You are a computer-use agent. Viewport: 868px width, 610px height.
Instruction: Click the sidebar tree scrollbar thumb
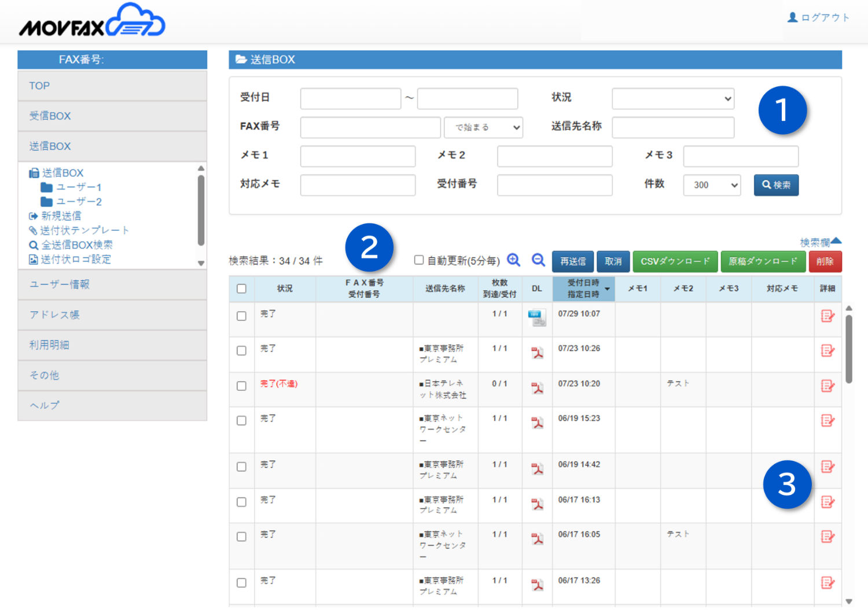201,210
